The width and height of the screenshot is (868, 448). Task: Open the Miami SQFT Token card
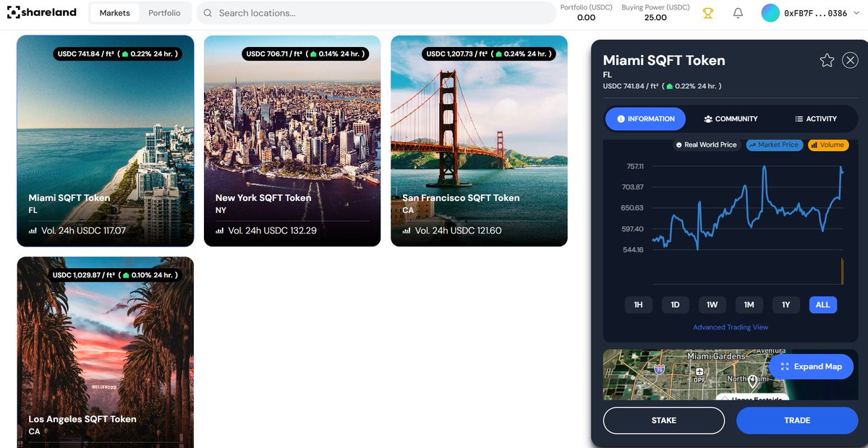106,141
